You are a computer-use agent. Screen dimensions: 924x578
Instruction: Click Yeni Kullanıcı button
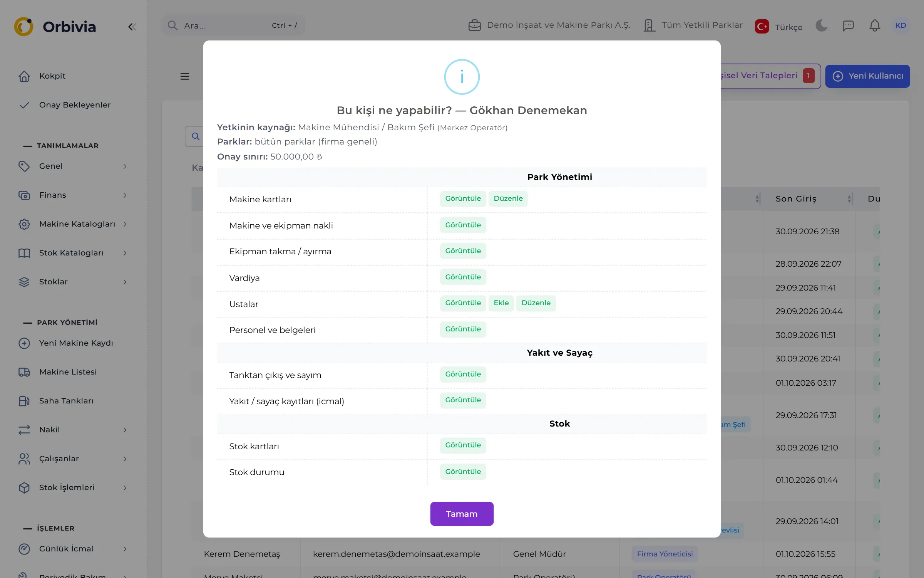tap(867, 76)
